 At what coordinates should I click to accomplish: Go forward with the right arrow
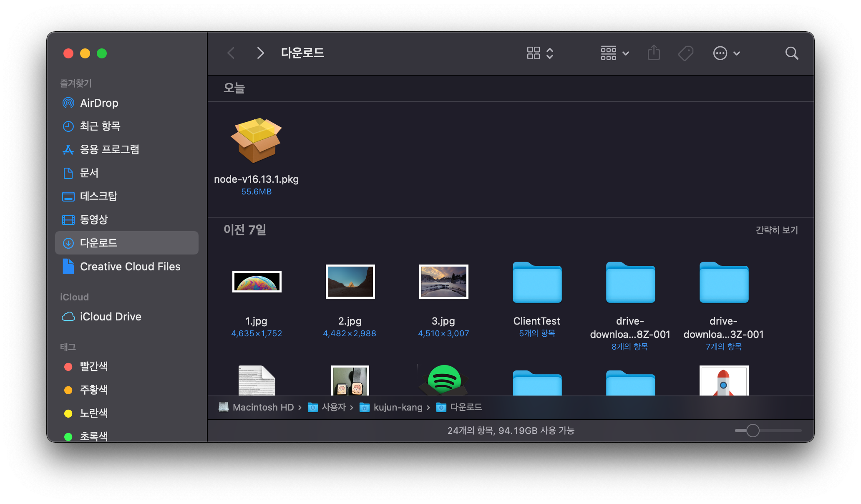260,53
